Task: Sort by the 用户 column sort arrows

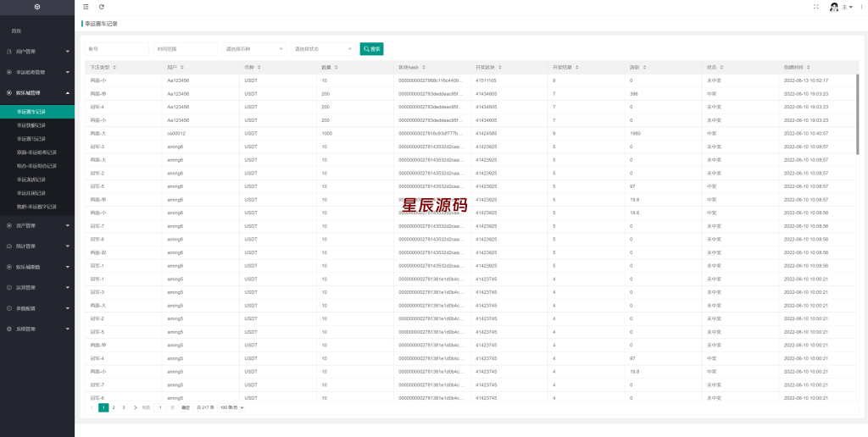Action: pos(182,68)
